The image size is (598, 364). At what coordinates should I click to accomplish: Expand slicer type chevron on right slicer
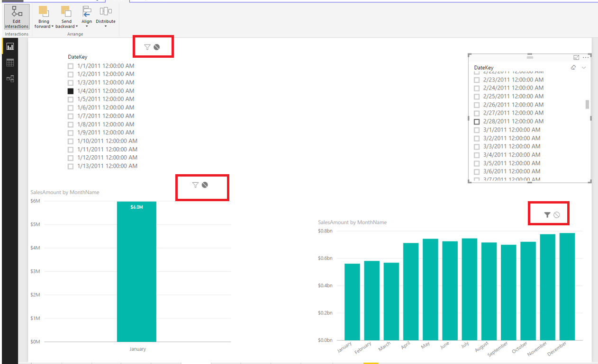click(584, 68)
